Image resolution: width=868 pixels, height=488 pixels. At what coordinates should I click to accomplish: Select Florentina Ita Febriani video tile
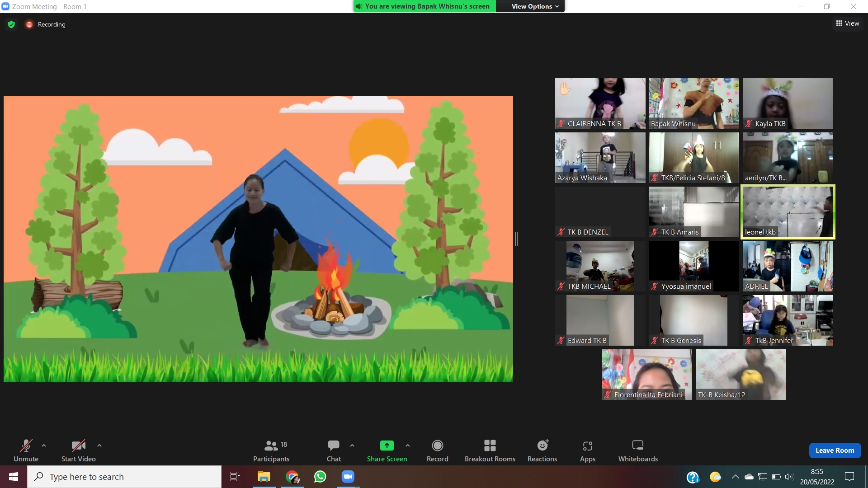pos(646,375)
